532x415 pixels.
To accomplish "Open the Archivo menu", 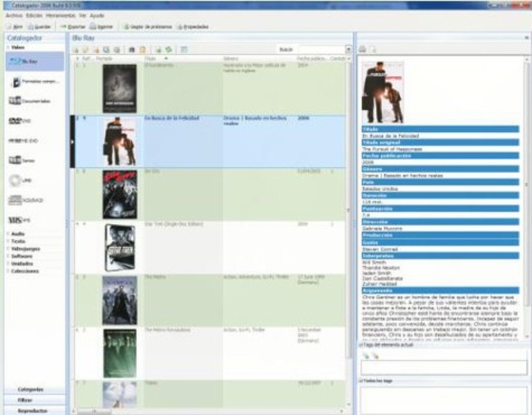I will pos(14,15).
